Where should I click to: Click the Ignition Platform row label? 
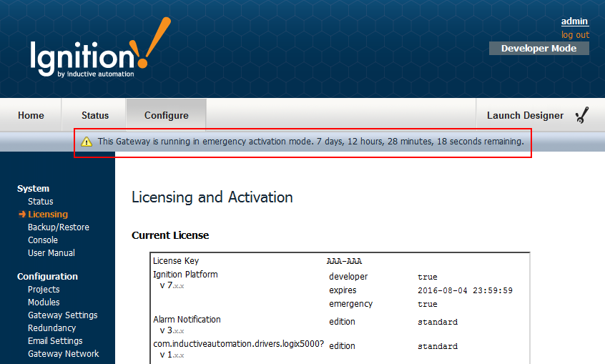coord(185,275)
